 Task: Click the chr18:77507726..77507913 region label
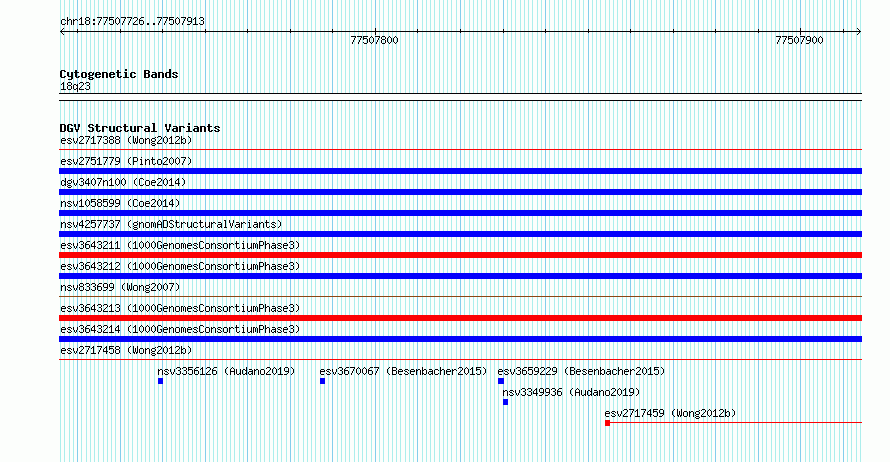[132, 21]
